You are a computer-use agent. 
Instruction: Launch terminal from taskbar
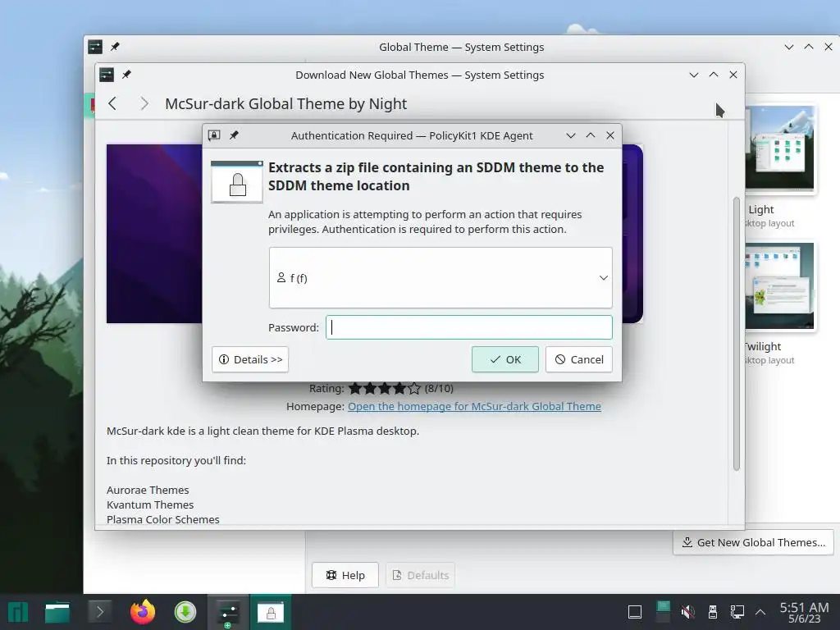pos(99,612)
